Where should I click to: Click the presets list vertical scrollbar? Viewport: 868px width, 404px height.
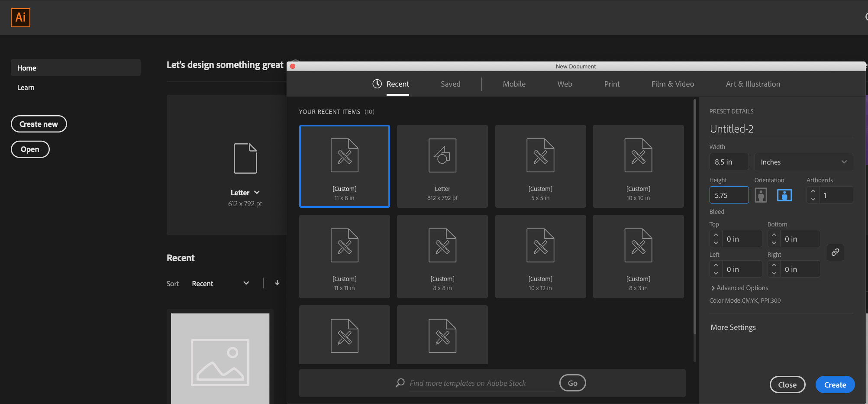point(695,217)
